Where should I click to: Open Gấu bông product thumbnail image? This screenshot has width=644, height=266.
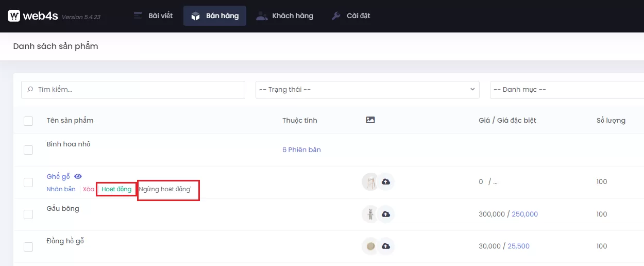[370, 214]
